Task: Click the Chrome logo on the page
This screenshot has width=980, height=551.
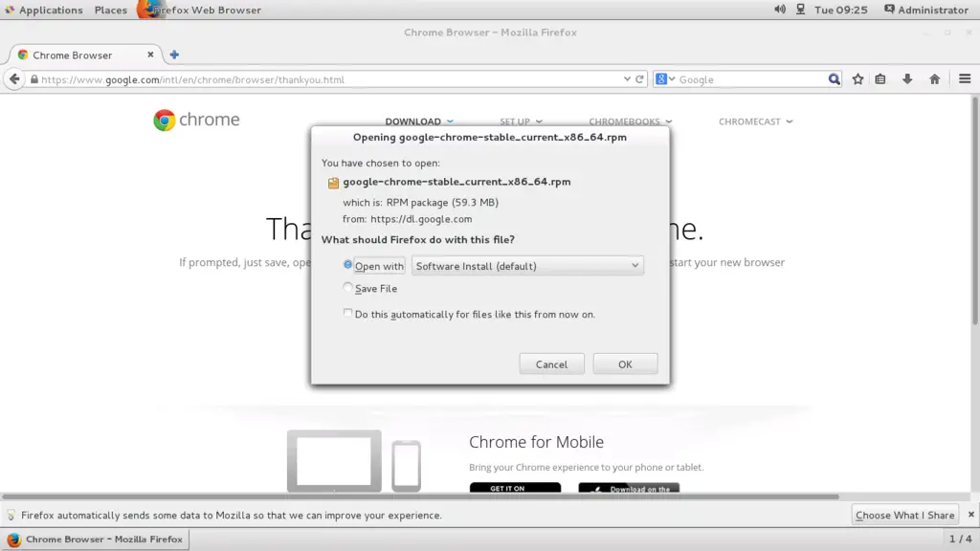Action: point(196,120)
